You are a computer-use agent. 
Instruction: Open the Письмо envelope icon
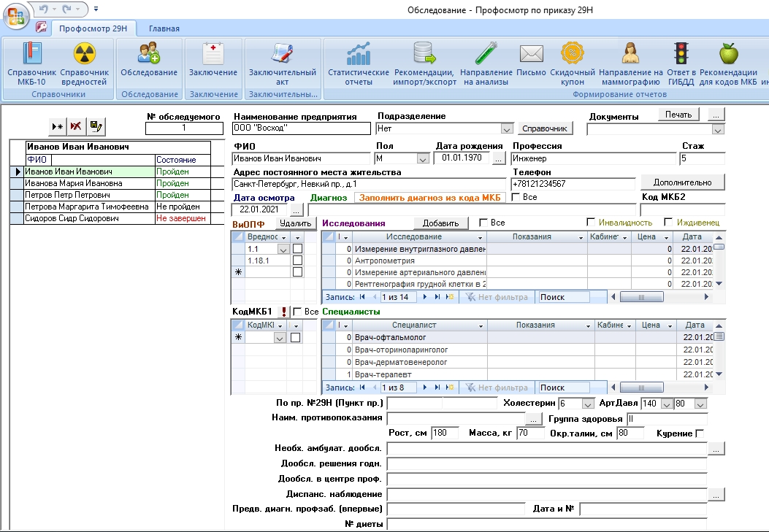pyautogui.click(x=531, y=63)
